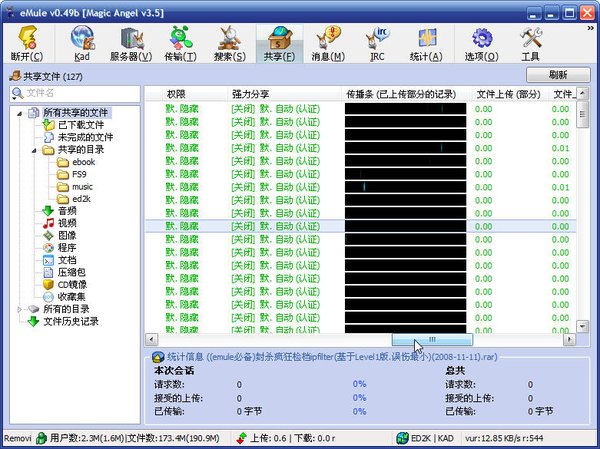Select 已下载文件 tree item
The height and width of the screenshot is (449, 600).
tap(81, 125)
